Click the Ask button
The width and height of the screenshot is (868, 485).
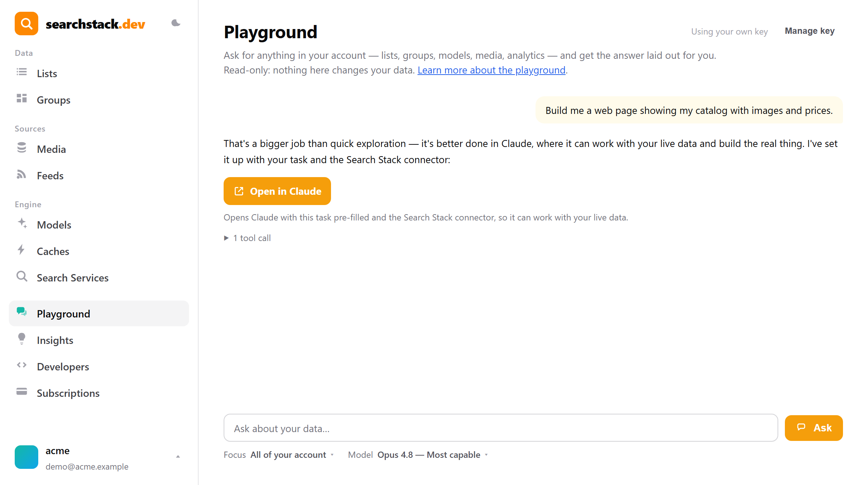814,428
